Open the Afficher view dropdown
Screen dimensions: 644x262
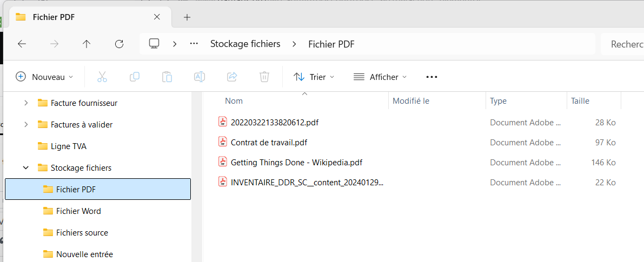coord(380,77)
